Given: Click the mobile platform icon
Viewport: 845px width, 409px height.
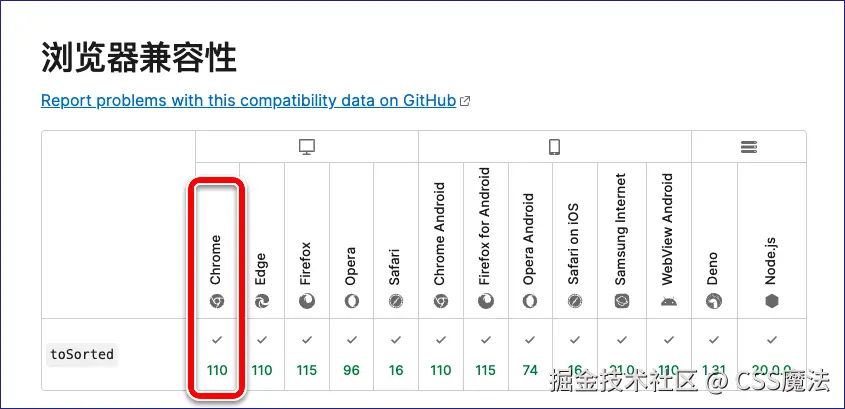Looking at the screenshot, I should tap(554, 147).
